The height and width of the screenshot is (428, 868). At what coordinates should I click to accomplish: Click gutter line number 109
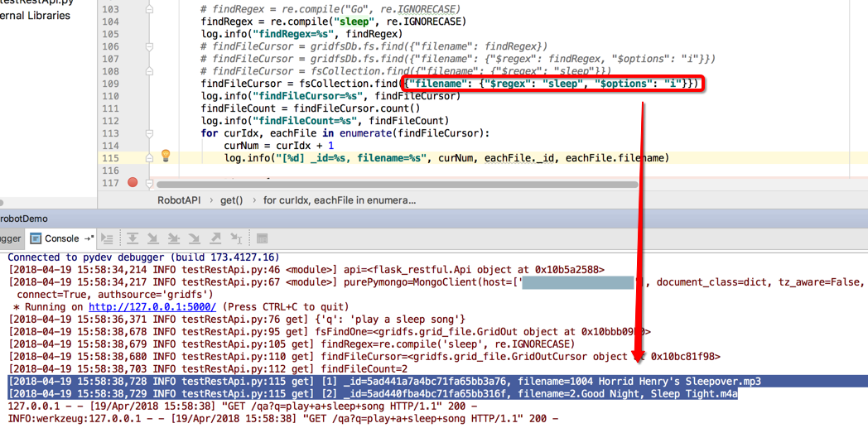pos(111,84)
